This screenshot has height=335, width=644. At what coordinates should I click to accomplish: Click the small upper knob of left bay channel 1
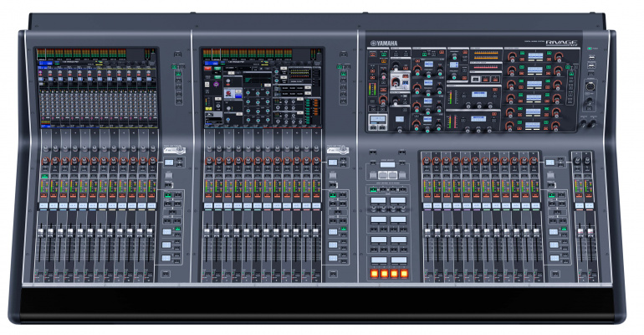click(x=44, y=148)
